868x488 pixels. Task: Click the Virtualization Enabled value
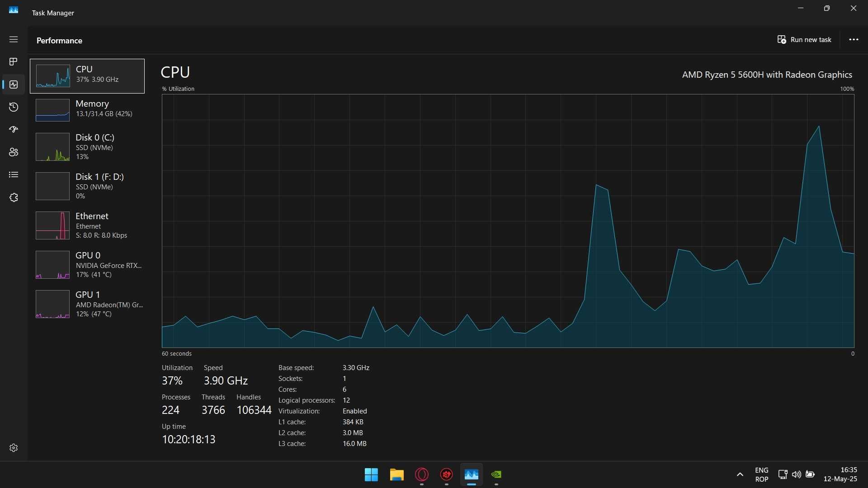click(x=355, y=411)
